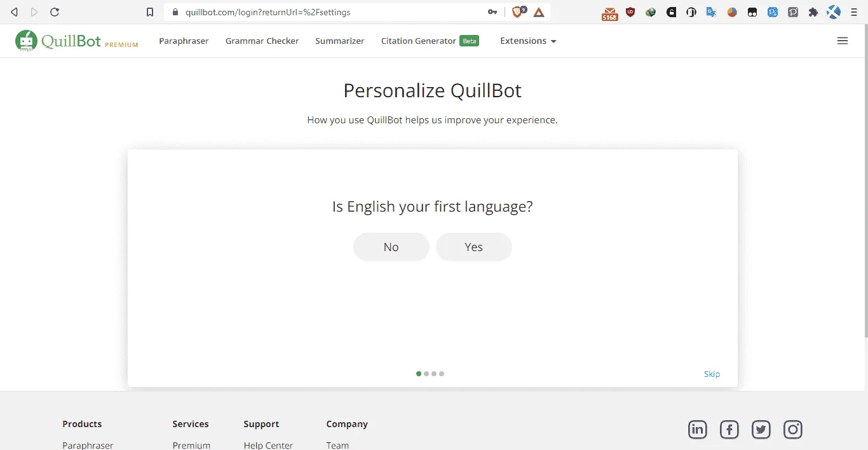This screenshot has width=868, height=450.
Task: Open the footer Team link
Action: (x=337, y=445)
